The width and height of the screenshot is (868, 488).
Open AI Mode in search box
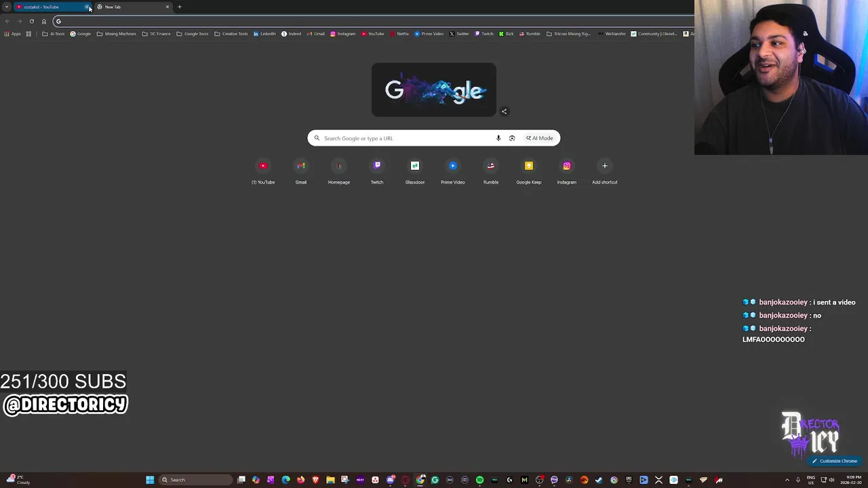point(540,138)
